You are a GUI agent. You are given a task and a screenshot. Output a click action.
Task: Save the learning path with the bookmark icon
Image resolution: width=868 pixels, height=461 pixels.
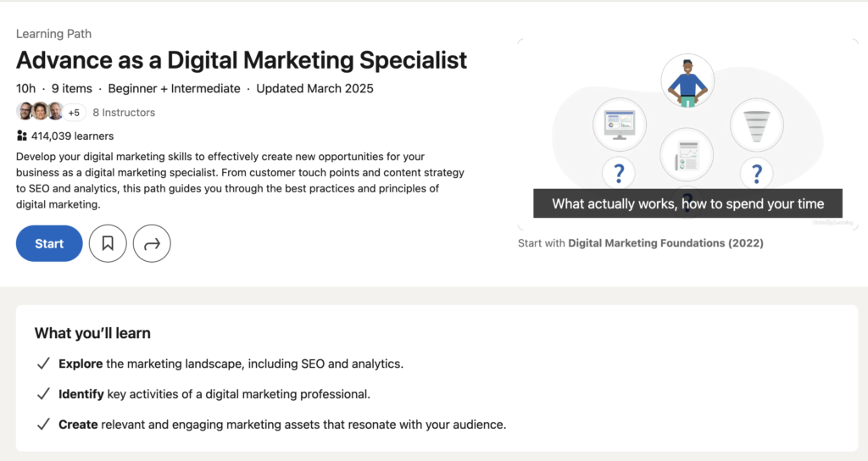pos(108,244)
